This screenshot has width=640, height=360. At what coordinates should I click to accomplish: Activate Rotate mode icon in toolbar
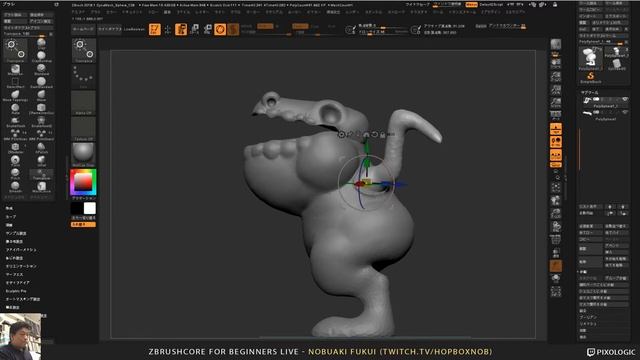pos(207,29)
